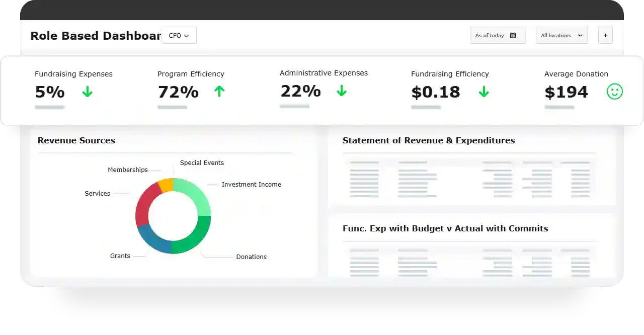
Task: Click the Revenue Sources panel title
Action: click(x=76, y=140)
